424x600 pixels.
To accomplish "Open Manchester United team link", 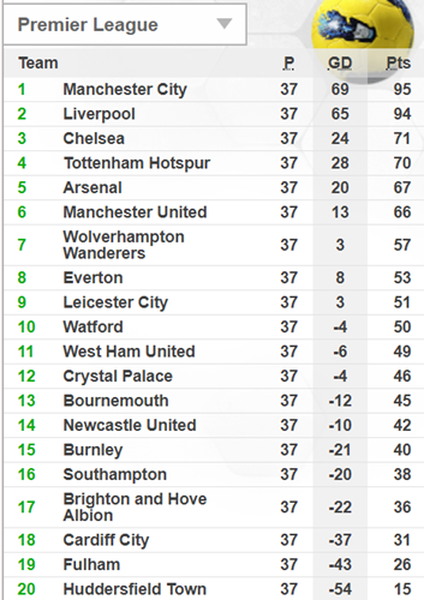I will click(135, 212).
